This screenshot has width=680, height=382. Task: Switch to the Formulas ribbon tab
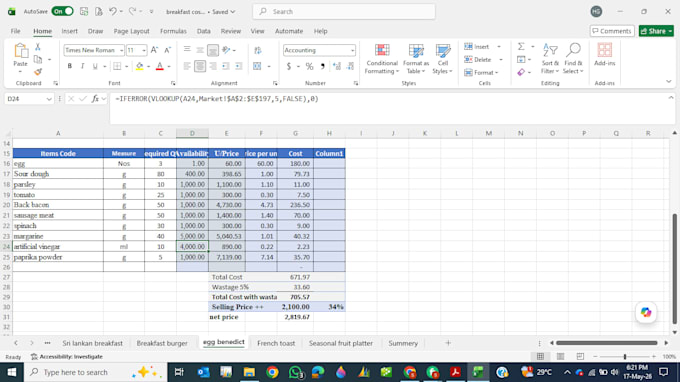pos(173,31)
